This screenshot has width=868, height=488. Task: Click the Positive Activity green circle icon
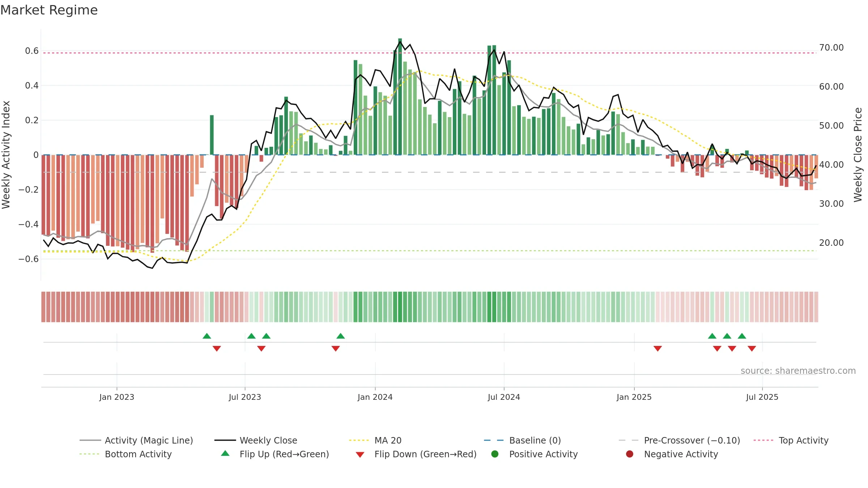(495, 454)
